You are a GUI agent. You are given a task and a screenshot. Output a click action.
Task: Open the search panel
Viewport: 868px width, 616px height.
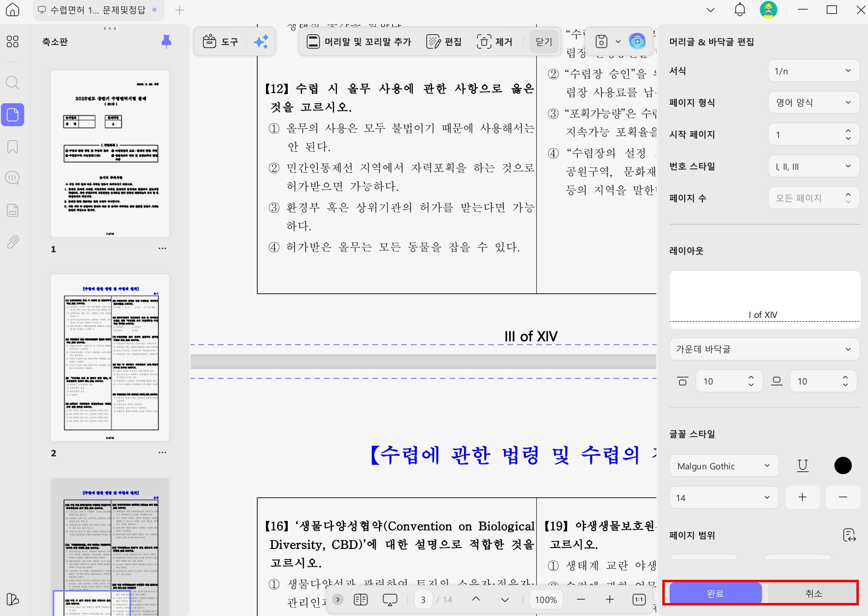(13, 82)
